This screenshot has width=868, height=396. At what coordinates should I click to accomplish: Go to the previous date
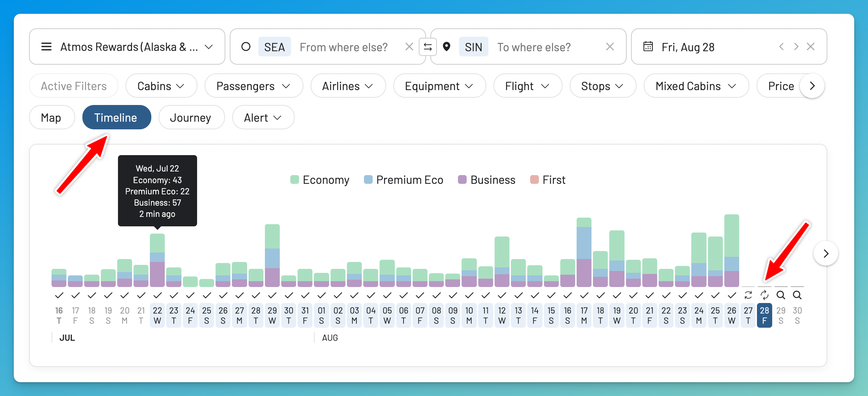(x=781, y=47)
